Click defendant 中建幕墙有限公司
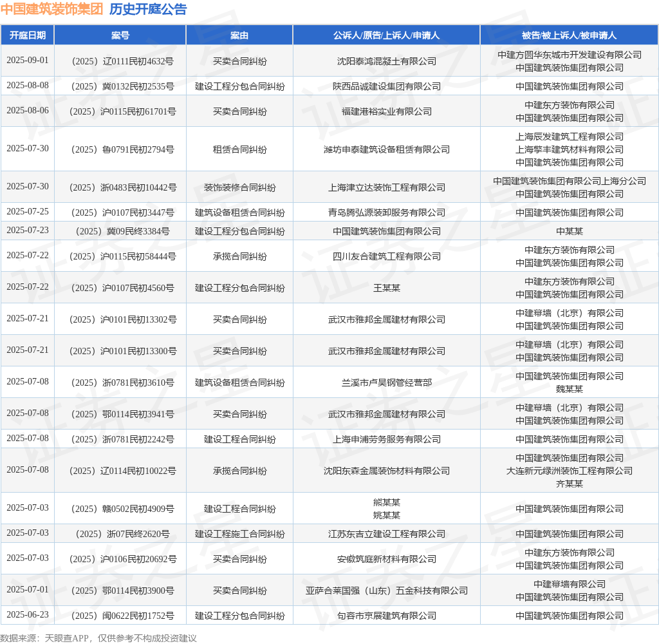 click(570, 584)
